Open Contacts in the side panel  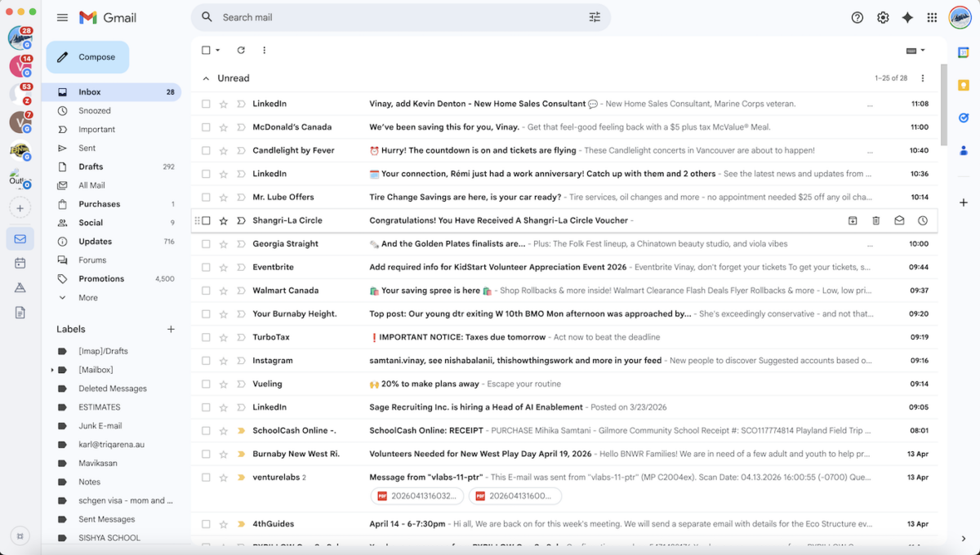point(964,150)
